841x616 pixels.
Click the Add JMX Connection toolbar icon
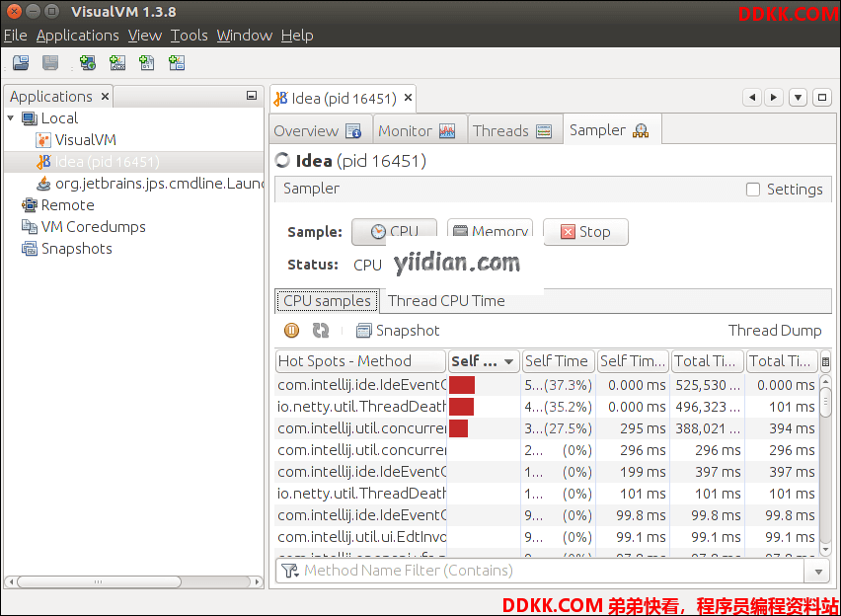(x=117, y=63)
